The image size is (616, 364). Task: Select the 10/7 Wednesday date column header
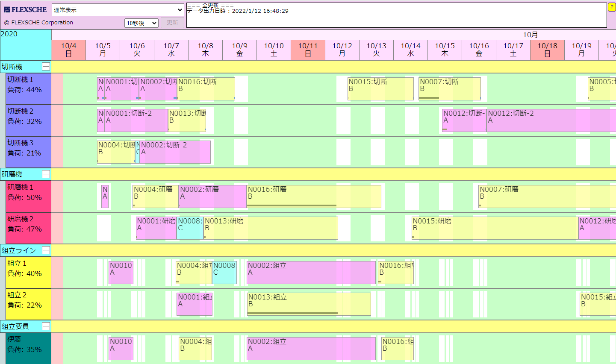point(171,50)
